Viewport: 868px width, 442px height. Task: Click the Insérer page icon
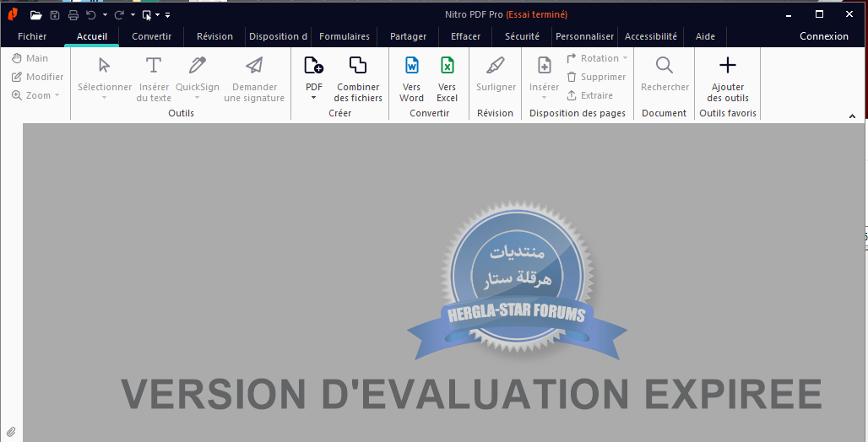[544, 65]
